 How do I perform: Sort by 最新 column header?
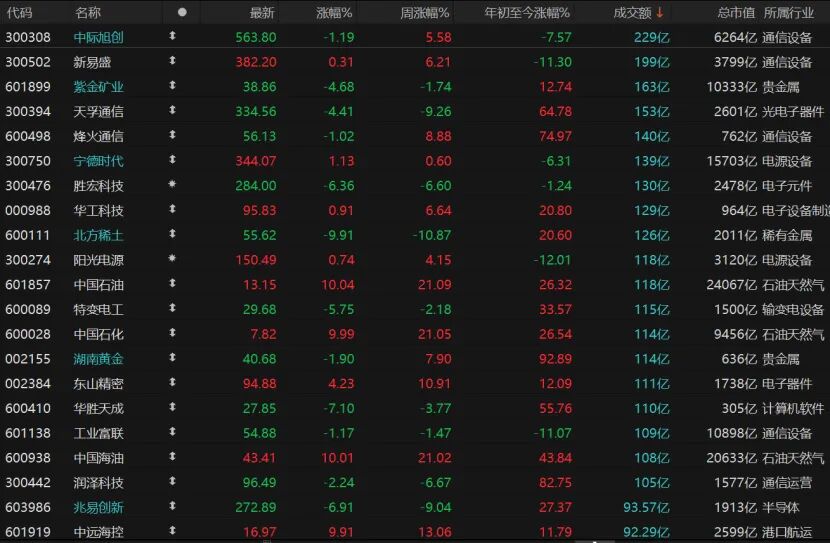(x=262, y=13)
